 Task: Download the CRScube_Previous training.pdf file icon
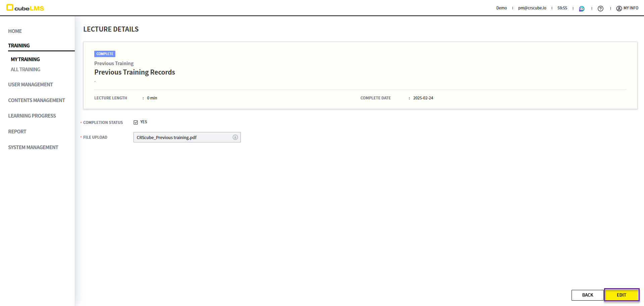tap(235, 137)
